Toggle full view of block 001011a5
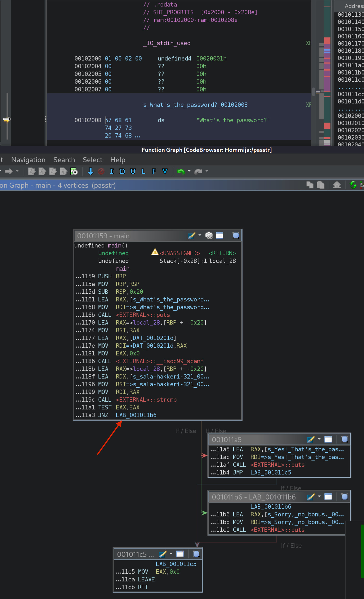The width and height of the screenshot is (364, 599). pos(328,439)
